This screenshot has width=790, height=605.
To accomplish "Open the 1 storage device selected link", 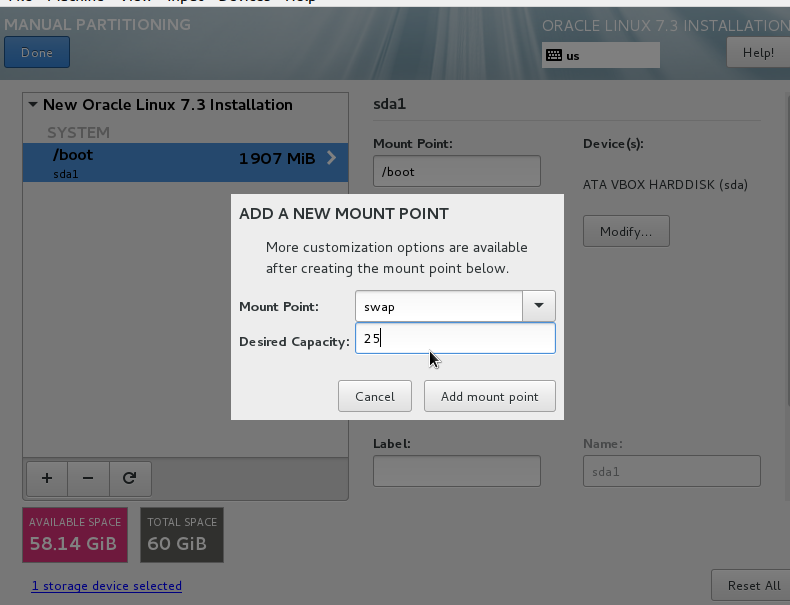I will pyautogui.click(x=107, y=586).
